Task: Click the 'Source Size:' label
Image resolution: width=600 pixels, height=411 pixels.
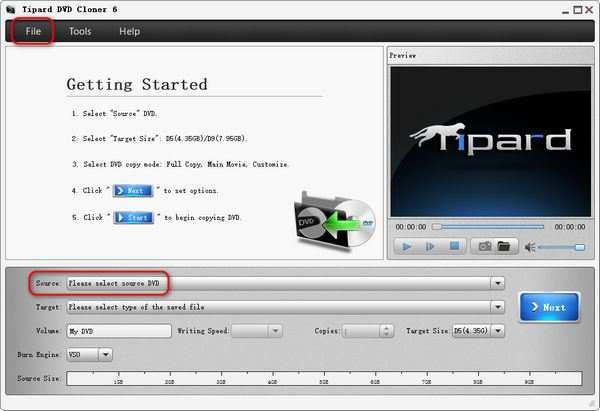Action: click(x=39, y=378)
